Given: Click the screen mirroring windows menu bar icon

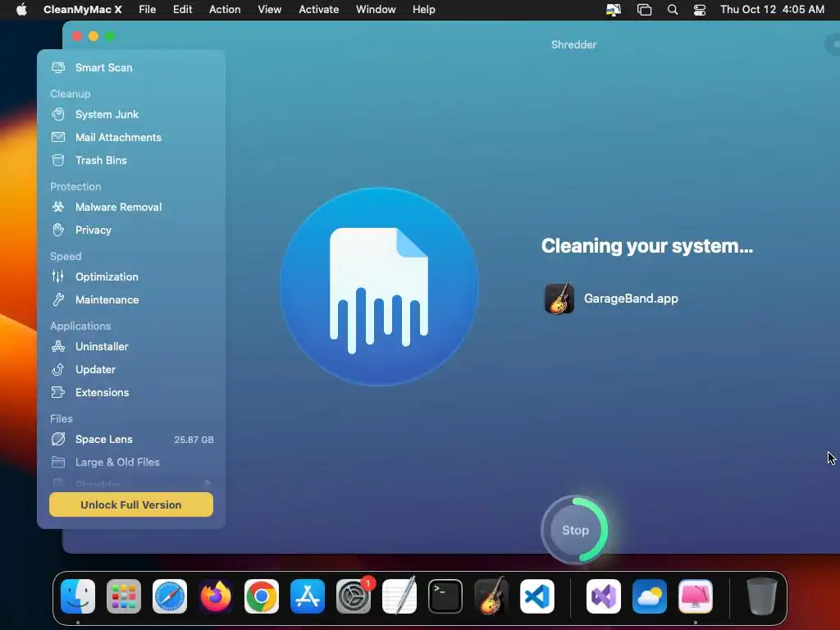Looking at the screenshot, I should pos(644,10).
